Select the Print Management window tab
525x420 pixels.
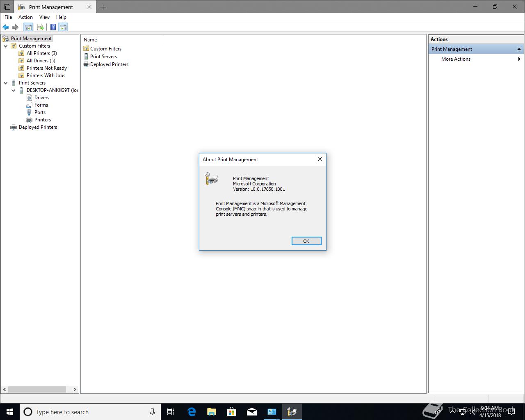[55, 7]
